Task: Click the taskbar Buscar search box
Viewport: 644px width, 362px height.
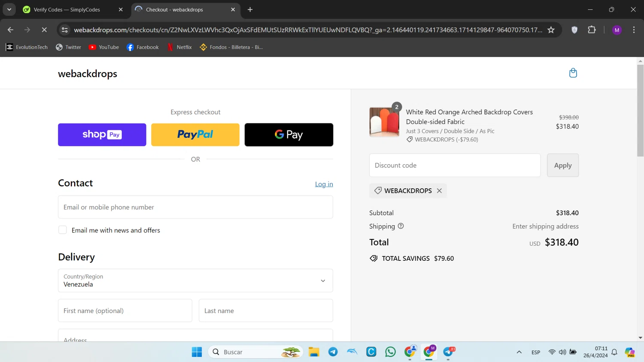Action: pos(255,352)
